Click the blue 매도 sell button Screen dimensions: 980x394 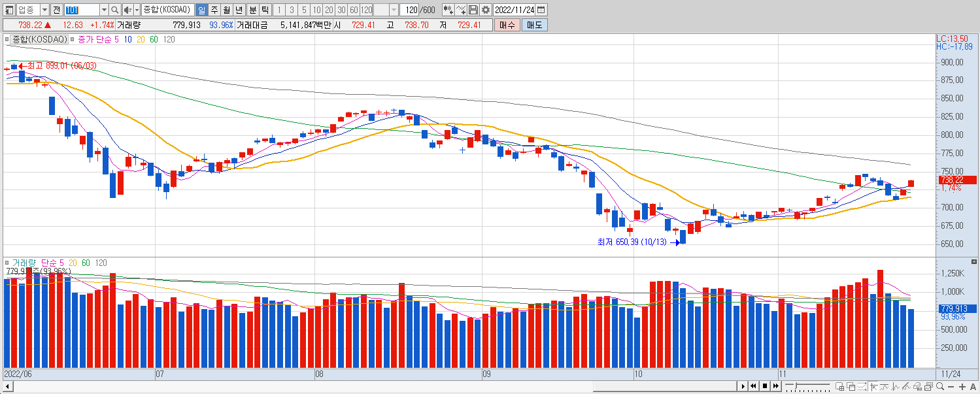pos(535,25)
